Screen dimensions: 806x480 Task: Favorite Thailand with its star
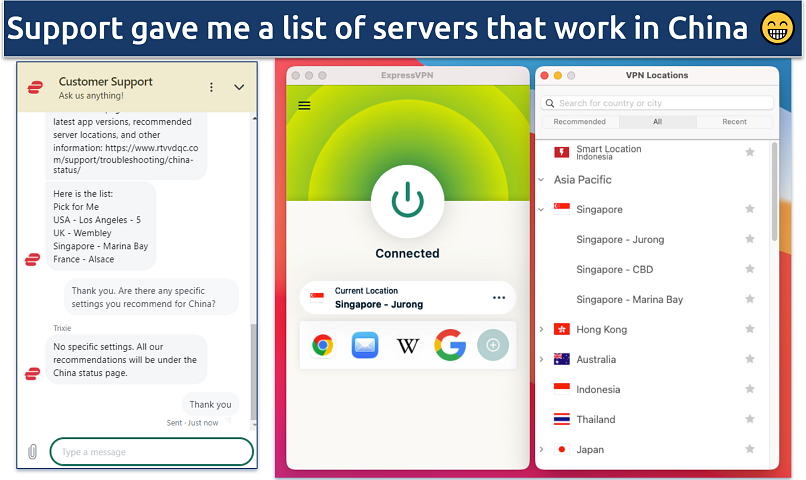(x=750, y=419)
